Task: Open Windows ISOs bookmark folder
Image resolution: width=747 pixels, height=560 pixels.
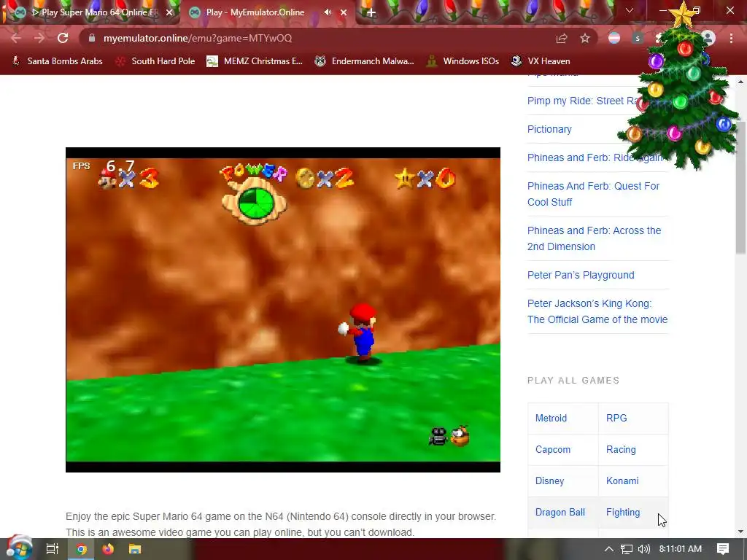Action: [x=462, y=61]
